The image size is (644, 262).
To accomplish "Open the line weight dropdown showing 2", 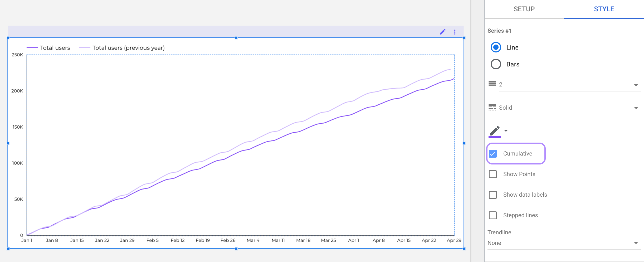I will [x=570, y=85].
